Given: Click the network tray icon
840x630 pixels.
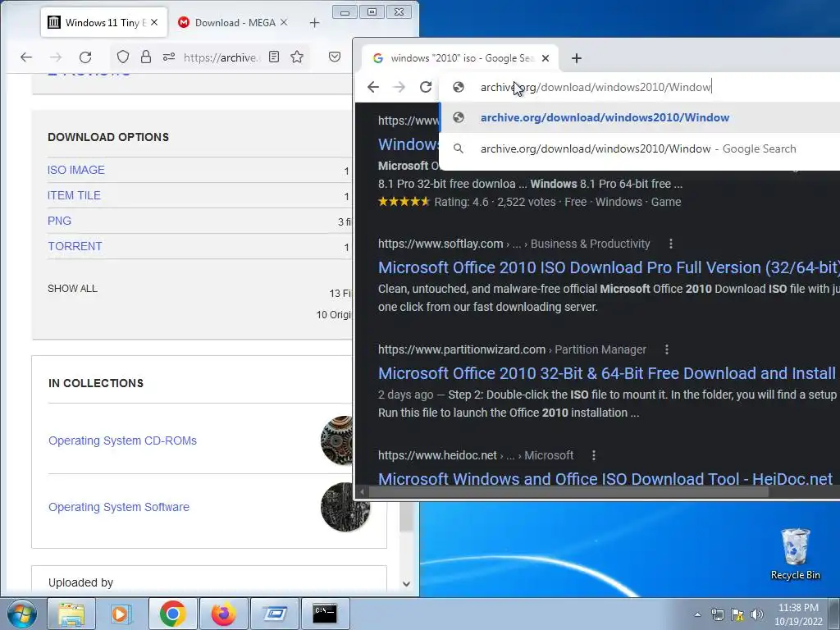Looking at the screenshot, I should point(717,614).
